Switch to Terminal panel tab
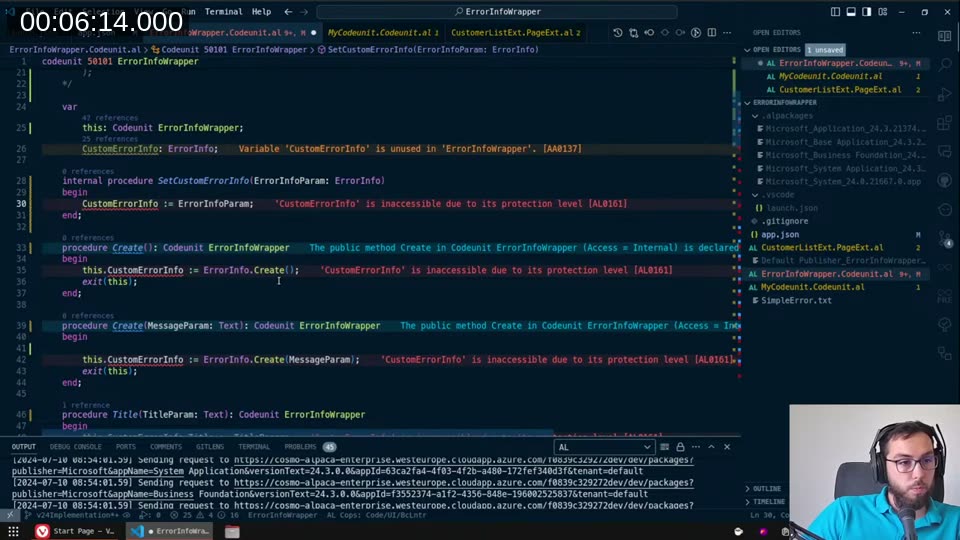Screen dimensions: 960x540 (254, 447)
